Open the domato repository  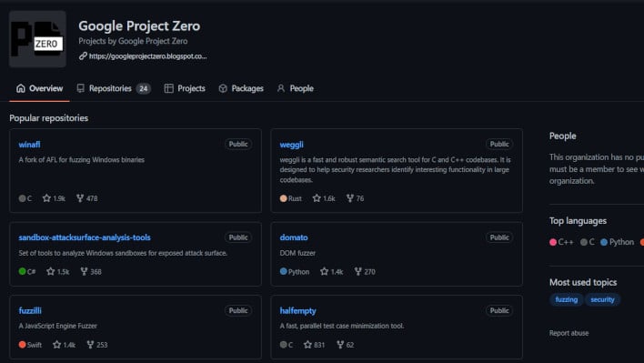[294, 237]
